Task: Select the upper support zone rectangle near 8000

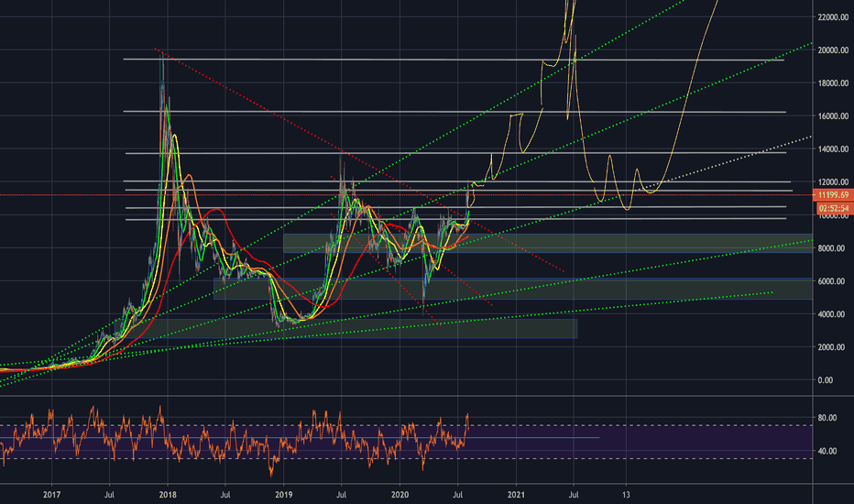Action: 548,244
